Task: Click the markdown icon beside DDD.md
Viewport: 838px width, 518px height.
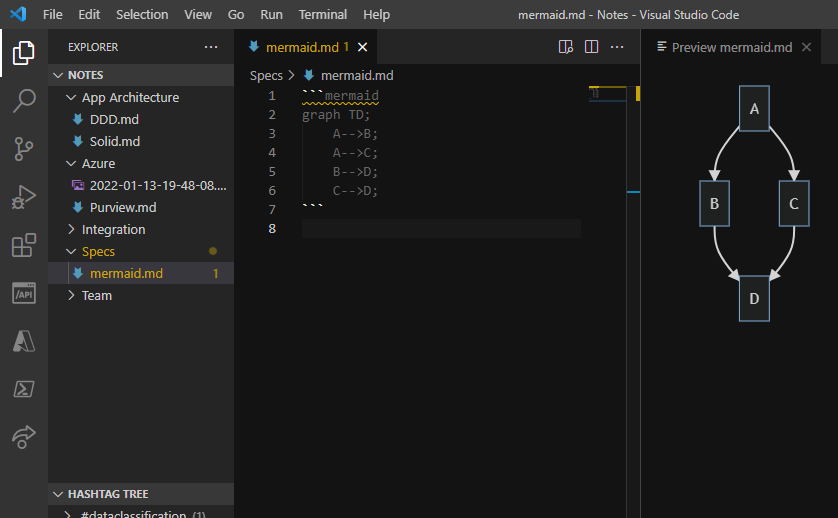Action: [78, 119]
